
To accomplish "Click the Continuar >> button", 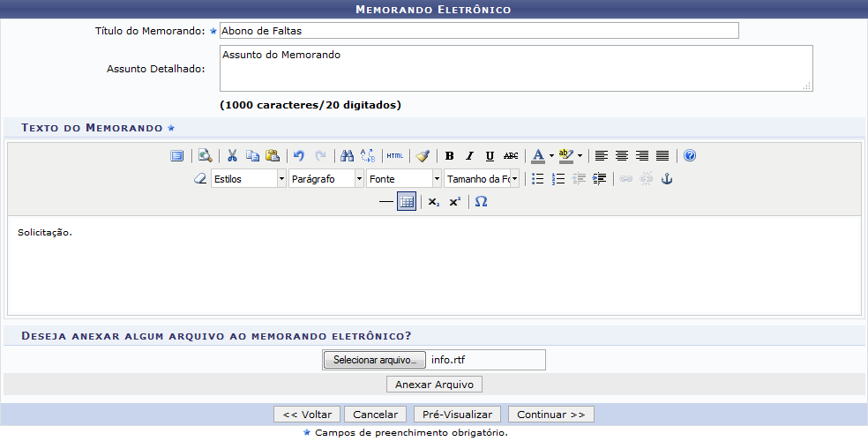I will point(550,415).
